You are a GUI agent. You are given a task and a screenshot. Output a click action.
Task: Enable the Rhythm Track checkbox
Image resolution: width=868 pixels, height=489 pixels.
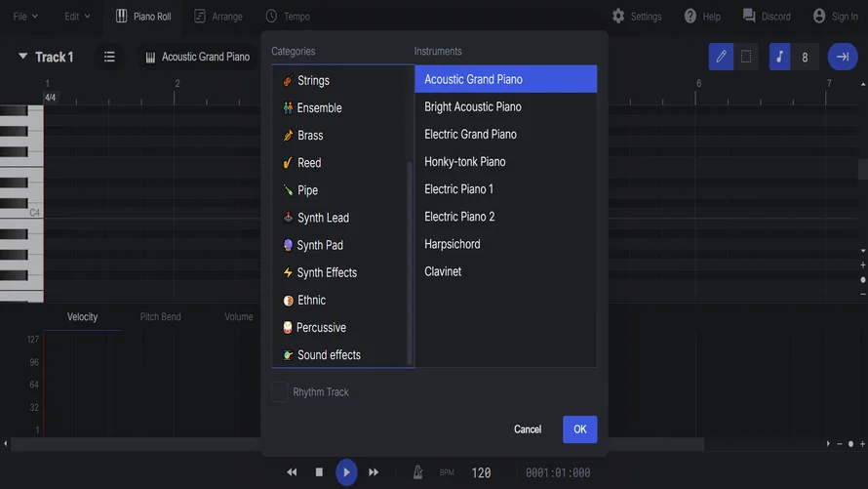[x=280, y=392]
